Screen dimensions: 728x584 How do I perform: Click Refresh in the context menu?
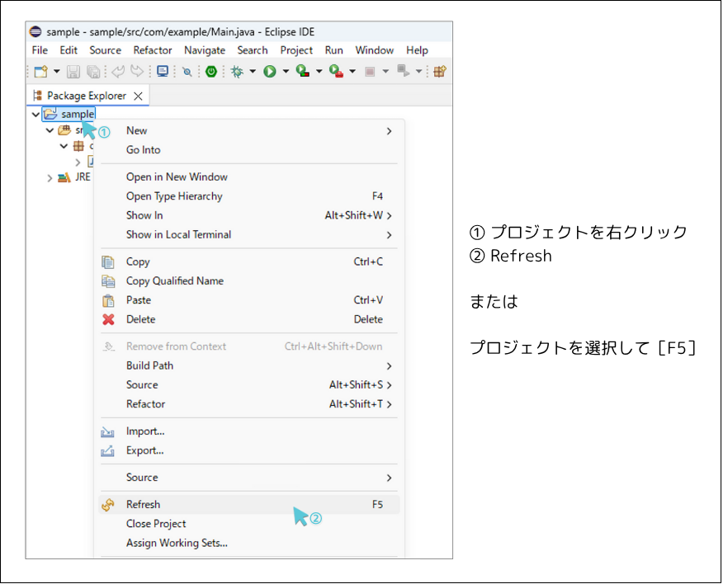coord(249,504)
